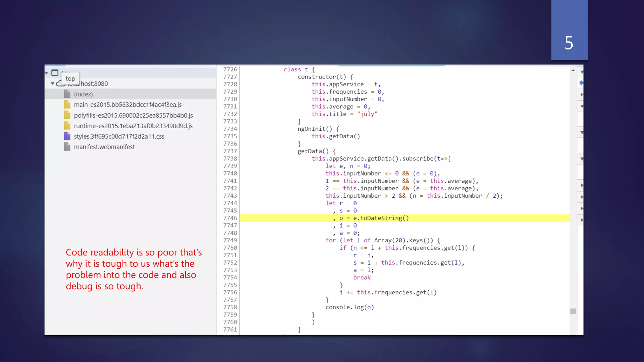Click the 'constructor(t) {' code line

pos(325,77)
